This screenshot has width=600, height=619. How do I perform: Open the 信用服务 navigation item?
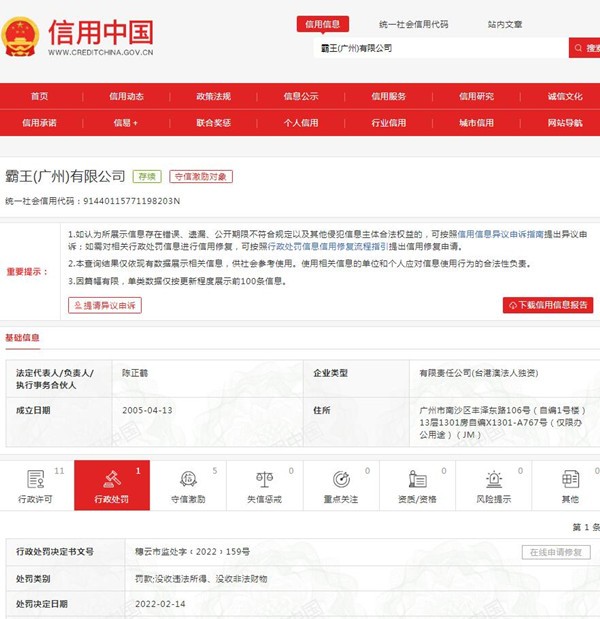pos(388,96)
